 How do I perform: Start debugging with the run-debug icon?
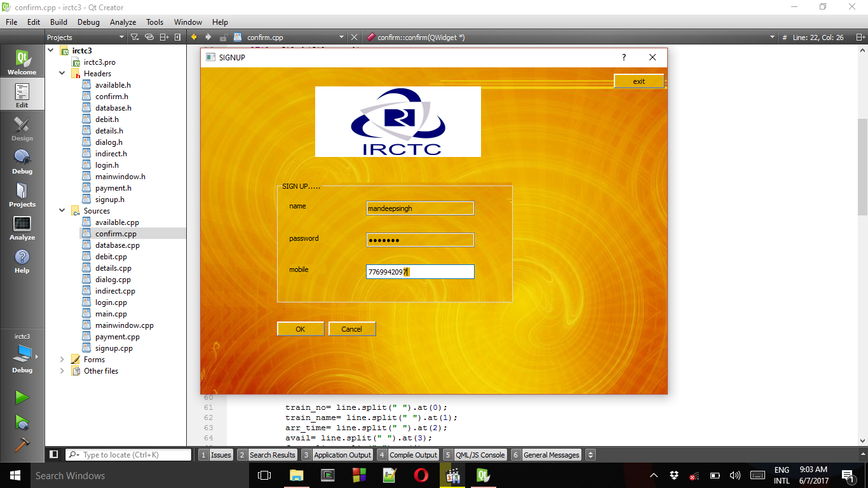point(22,422)
